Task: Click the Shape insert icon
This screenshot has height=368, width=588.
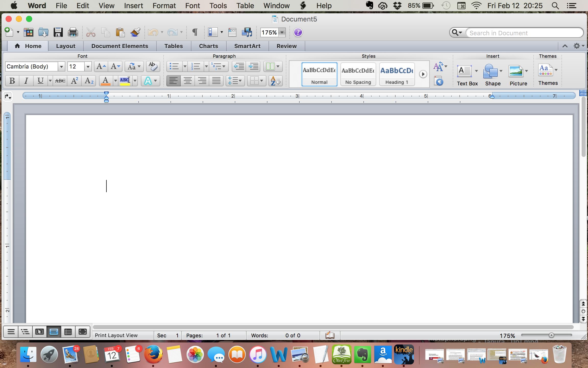Action: tap(490, 71)
